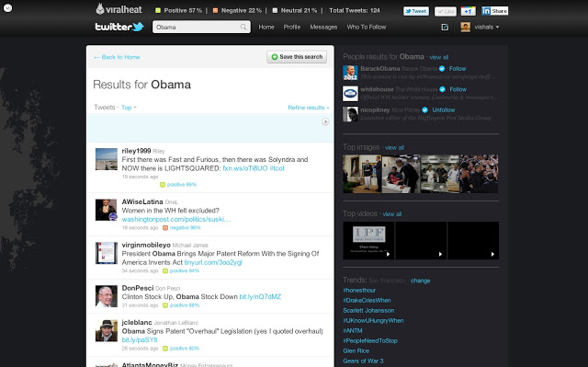Viewport: 588px width, 367px height.
Task: Click the LinkedIn Share button
Action: point(494,11)
